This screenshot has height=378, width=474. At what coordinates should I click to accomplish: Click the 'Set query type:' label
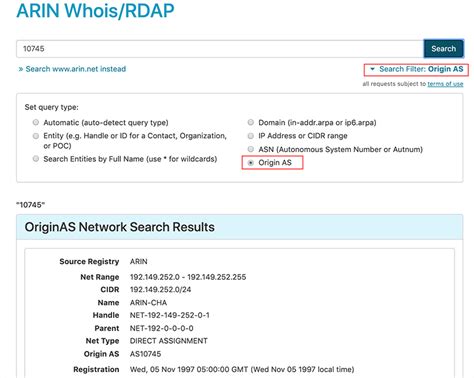coord(52,107)
